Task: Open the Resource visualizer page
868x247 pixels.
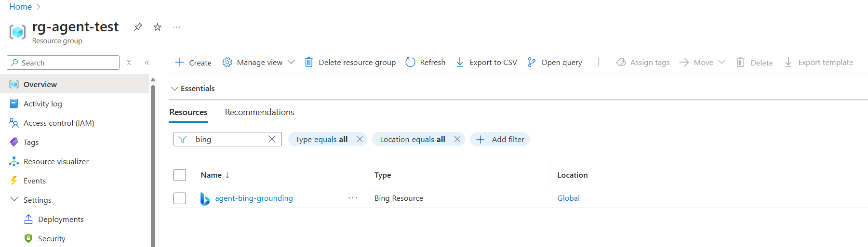Action: click(x=56, y=161)
